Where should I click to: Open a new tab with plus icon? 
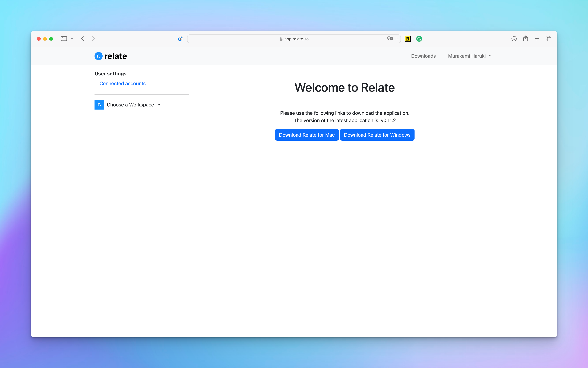tap(537, 39)
